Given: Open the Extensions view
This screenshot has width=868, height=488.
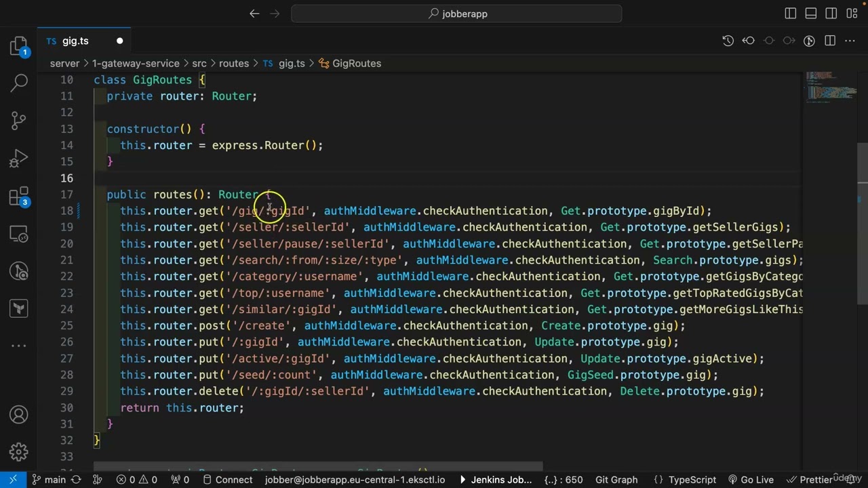Looking at the screenshot, I should click(x=19, y=197).
